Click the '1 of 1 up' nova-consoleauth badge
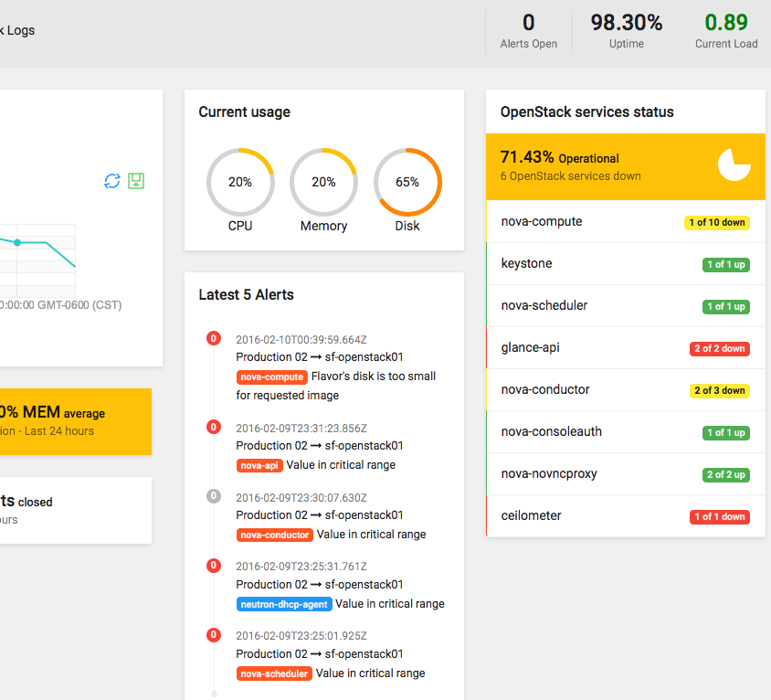 pos(725,433)
